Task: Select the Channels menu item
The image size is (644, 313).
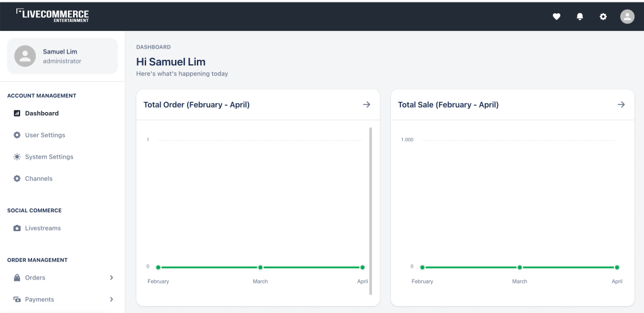Action: [38, 179]
